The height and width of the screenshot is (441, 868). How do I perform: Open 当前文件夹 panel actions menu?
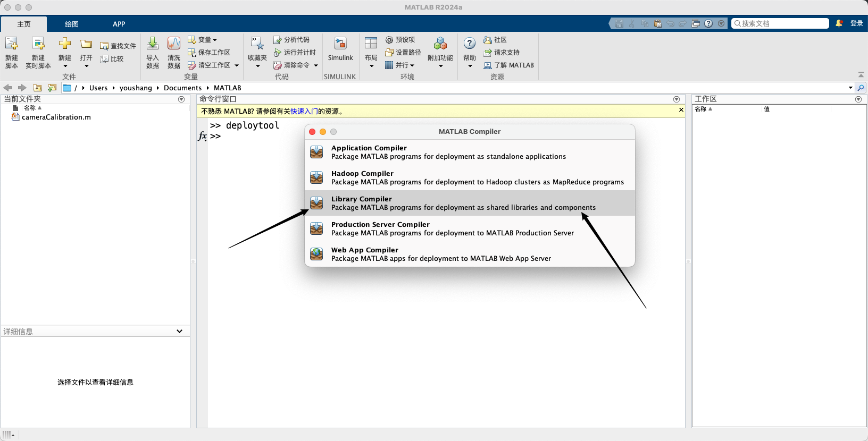coord(181,99)
